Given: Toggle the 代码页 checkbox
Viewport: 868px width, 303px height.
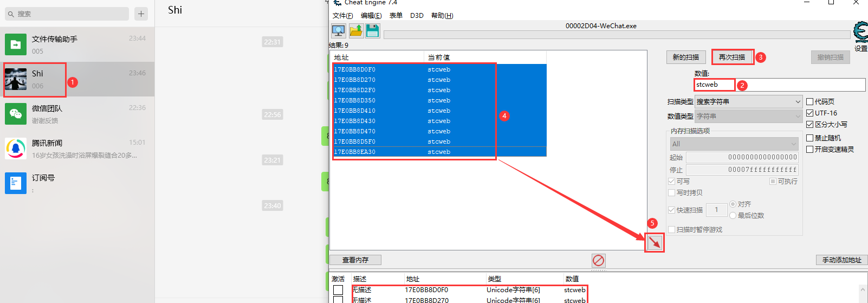Looking at the screenshot, I should (810, 101).
